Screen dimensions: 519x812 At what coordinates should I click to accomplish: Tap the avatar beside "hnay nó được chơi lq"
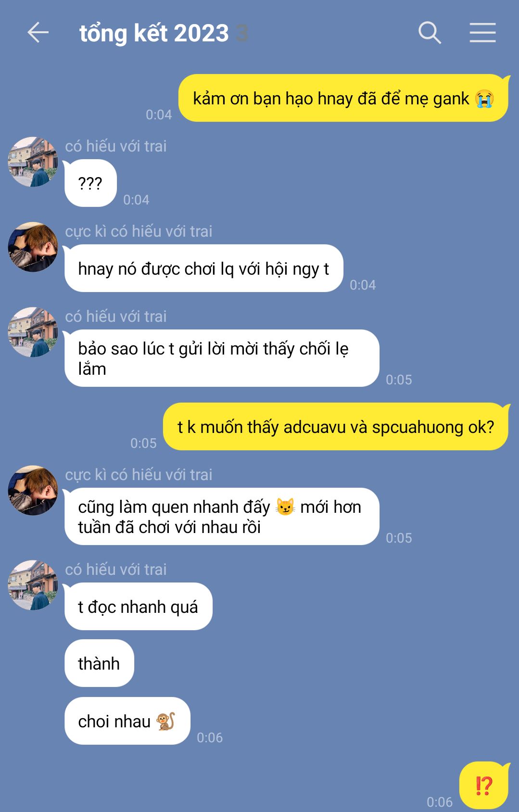pyautogui.click(x=33, y=247)
